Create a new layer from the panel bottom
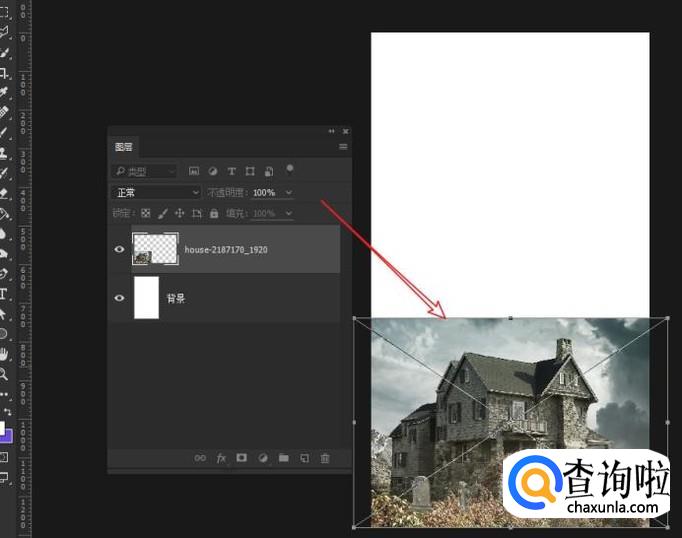682x538 pixels. [x=304, y=458]
